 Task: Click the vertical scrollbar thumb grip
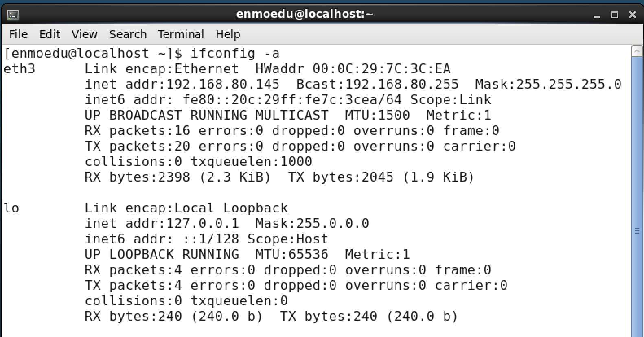[637, 231]
